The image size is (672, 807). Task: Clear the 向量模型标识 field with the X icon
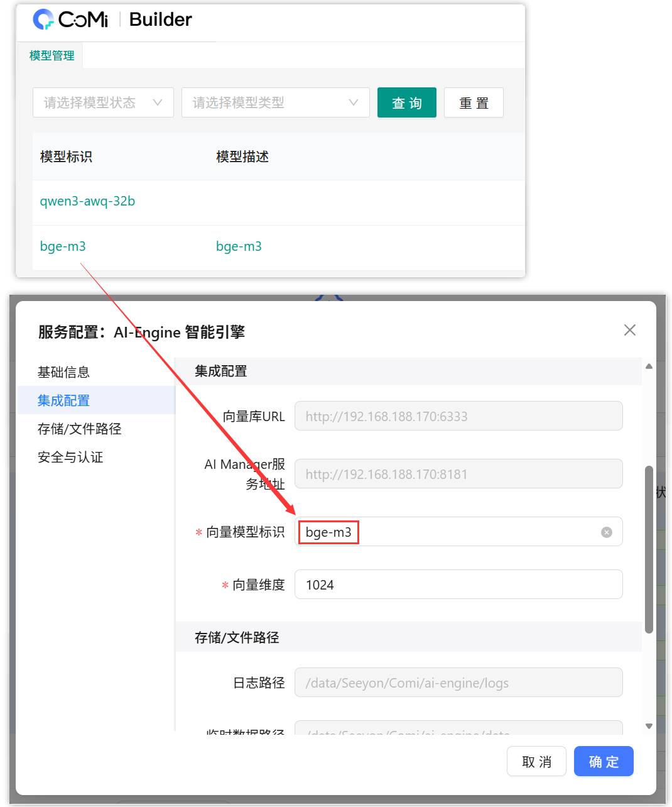coord(606,532)
